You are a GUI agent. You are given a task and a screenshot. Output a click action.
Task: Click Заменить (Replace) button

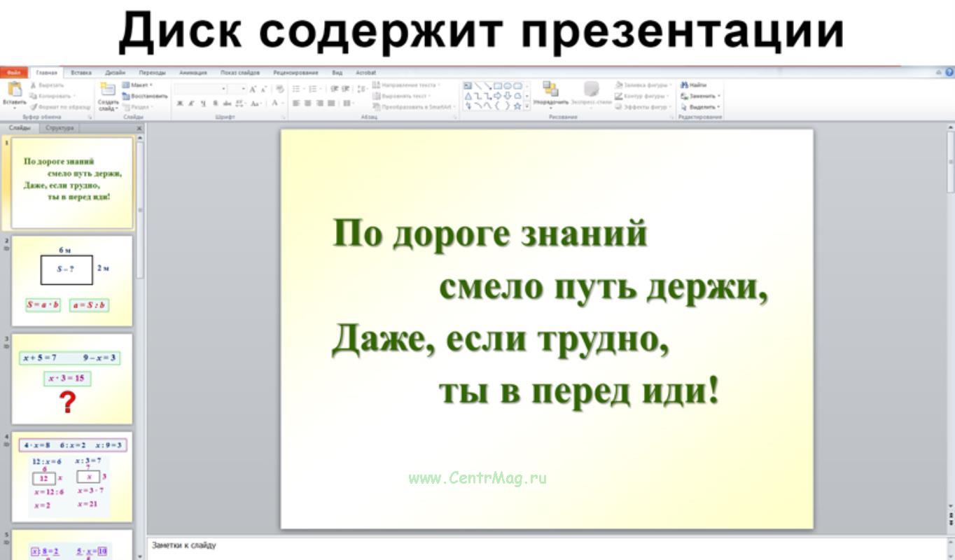coord(701,96)
